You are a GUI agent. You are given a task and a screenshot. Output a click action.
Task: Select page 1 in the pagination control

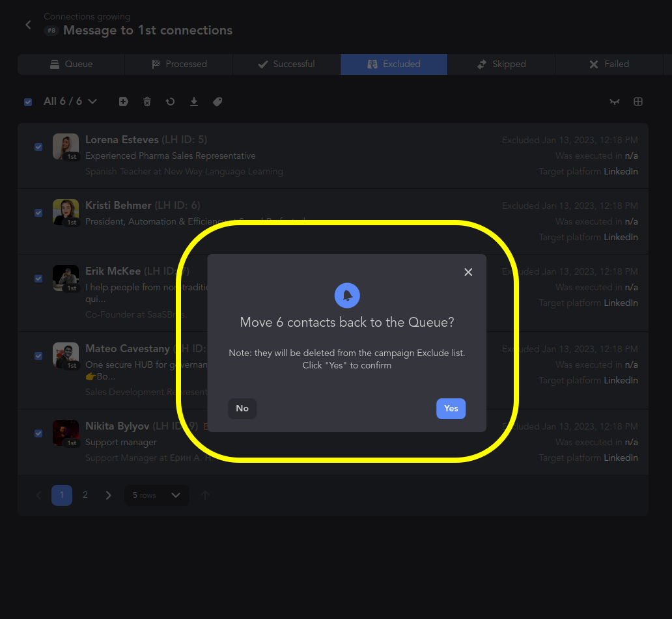click(x=61, y=495)
